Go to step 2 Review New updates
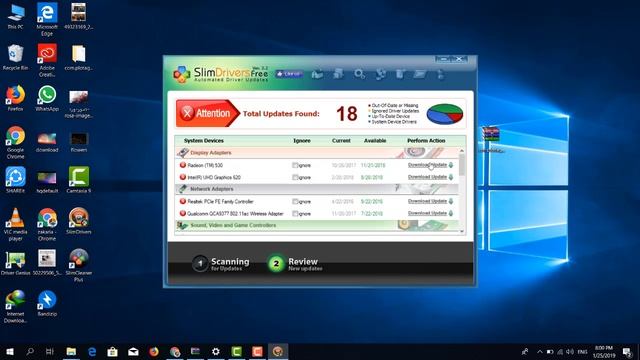This screenshot has height=360, width=640. pyautogui.click(x=295, y=264)
